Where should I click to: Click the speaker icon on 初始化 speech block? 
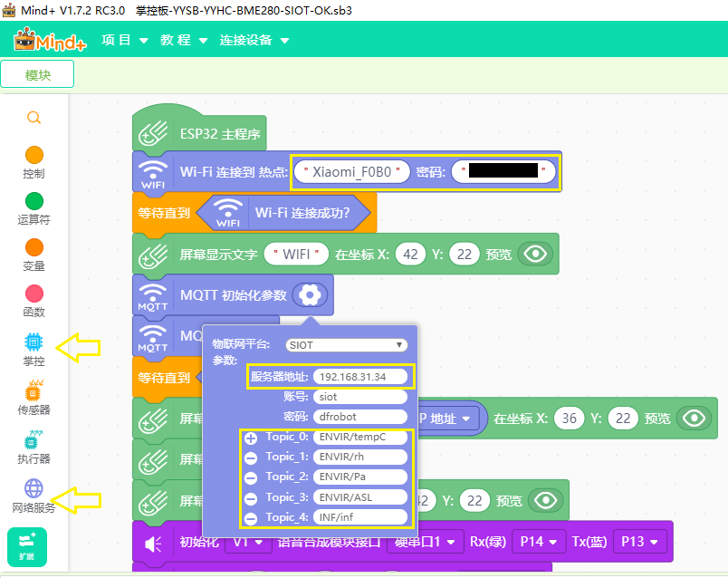click(x=154, y=544)
